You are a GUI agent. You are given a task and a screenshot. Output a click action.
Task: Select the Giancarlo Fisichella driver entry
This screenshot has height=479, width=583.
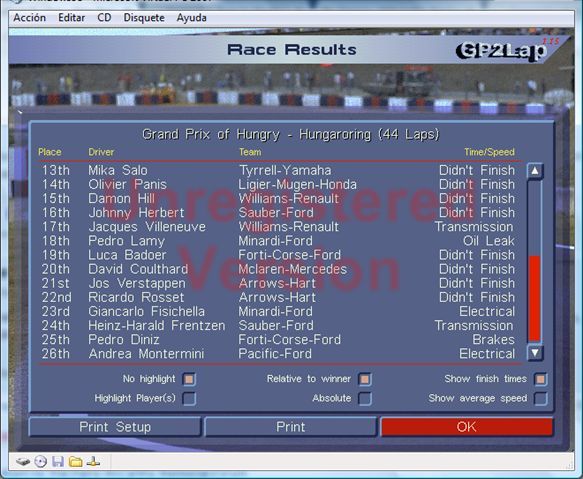(x=146, y=312)
